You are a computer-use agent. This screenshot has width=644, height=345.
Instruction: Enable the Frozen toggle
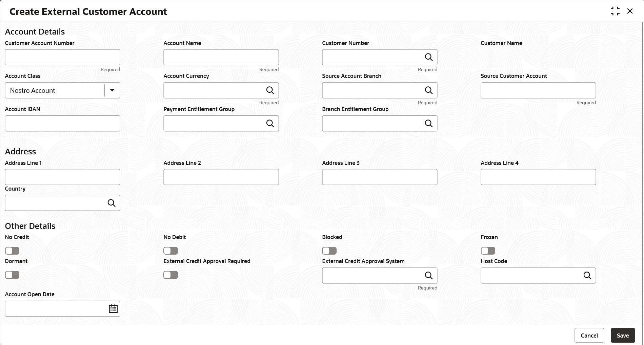[x=488, y=251]
